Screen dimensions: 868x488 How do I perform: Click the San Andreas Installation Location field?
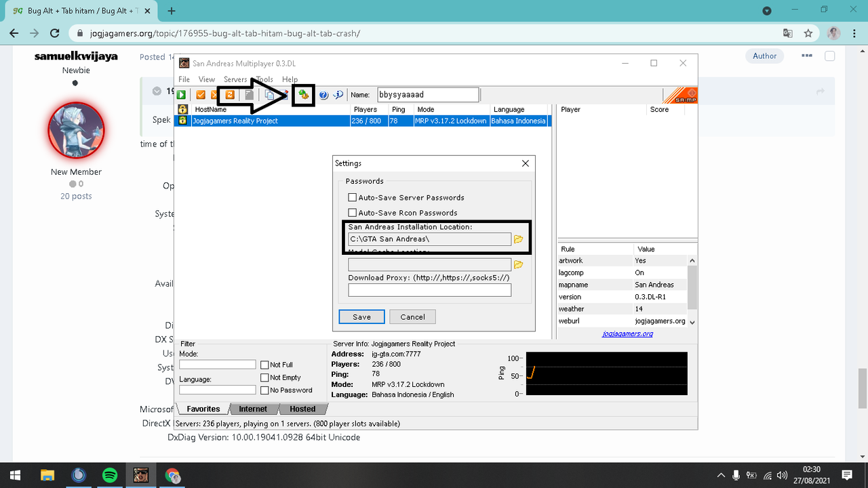[429, 239]
